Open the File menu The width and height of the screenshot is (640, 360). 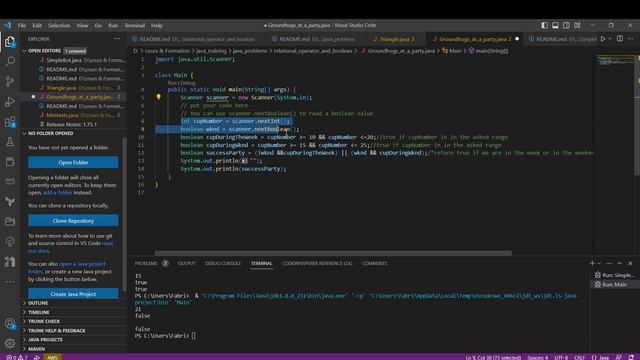[x=22, y=25]
